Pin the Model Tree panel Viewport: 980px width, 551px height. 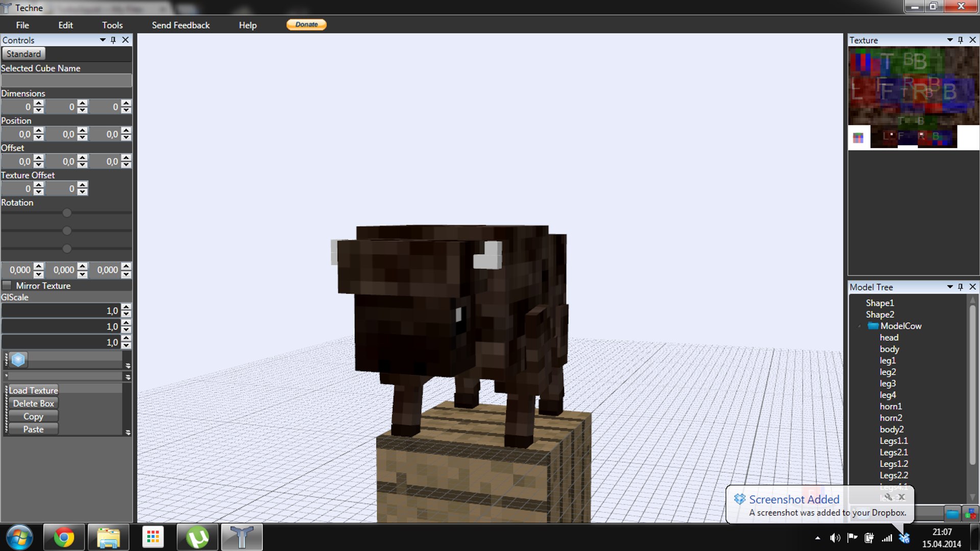pyautogui.click(x=961, y=287)
